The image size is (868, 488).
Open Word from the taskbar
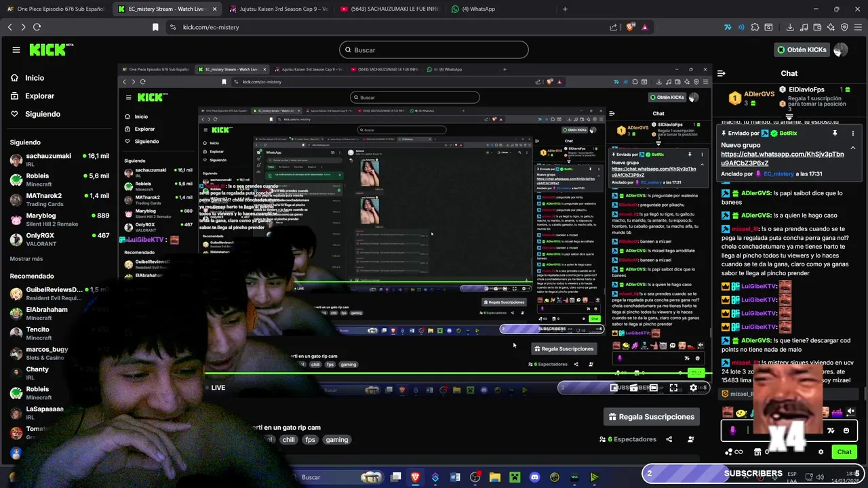coord(455,477)
